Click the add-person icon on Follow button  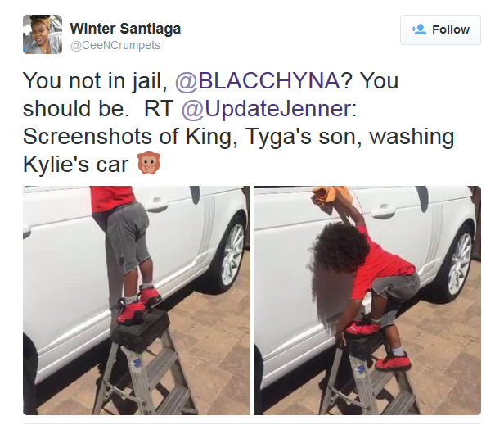(419, 29)
